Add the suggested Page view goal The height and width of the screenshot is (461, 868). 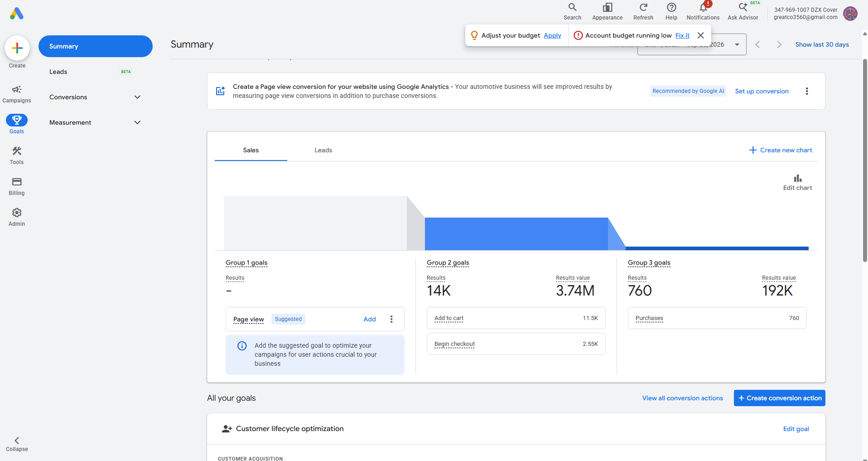(x=370, y=319)
